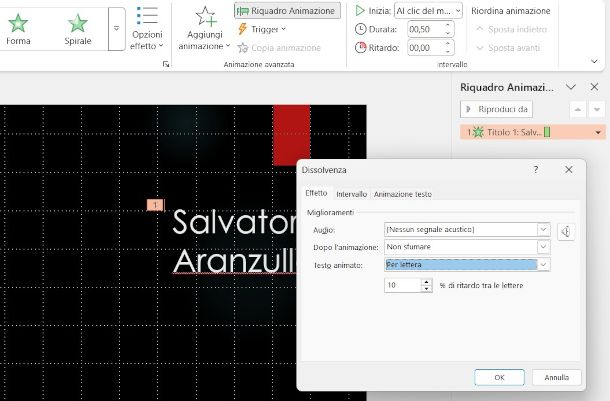This screenshot has width=610, height=401.
Task: Open the Trigger lightning menu
Action: (x=261, y=29)
